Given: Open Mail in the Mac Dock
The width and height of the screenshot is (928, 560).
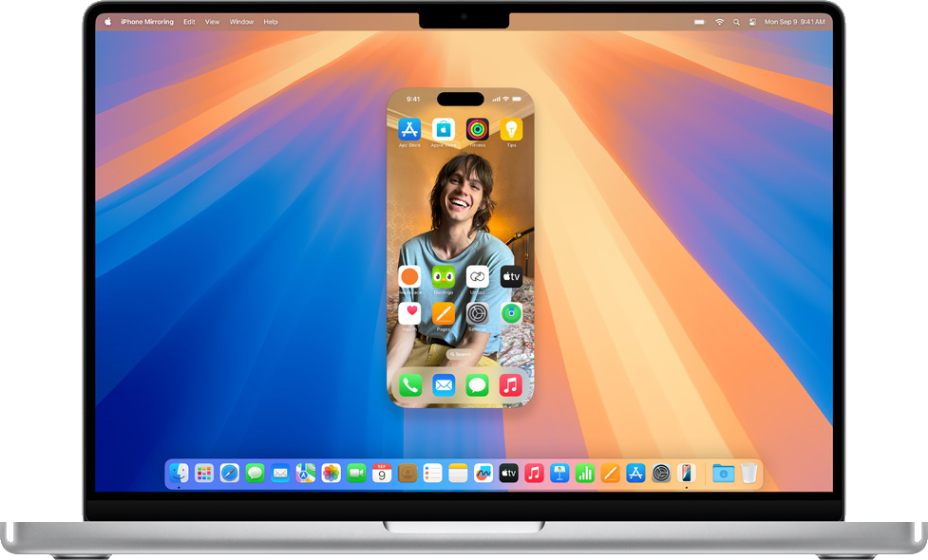Looking at the screenshot, I should tap(280, 473).
